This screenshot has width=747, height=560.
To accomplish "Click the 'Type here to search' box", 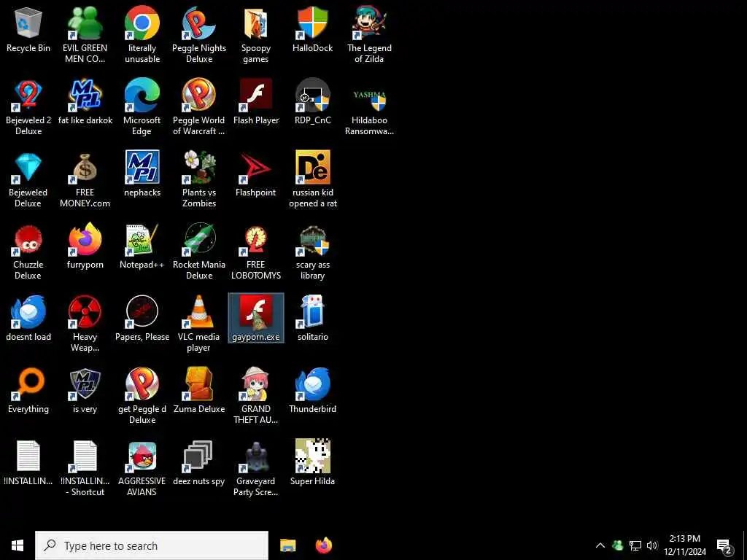I will click(x=152, y=545).
